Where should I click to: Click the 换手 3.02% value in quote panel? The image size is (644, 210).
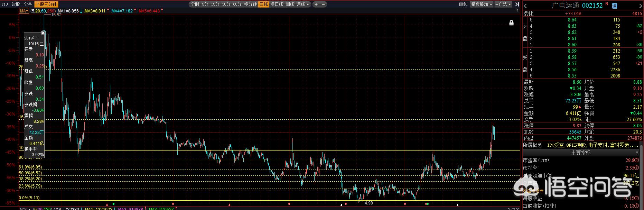click(x=575, y=120)
